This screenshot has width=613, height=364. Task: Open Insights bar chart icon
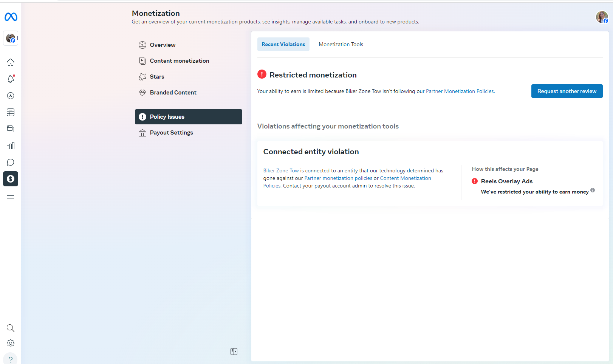pos(11,146)
